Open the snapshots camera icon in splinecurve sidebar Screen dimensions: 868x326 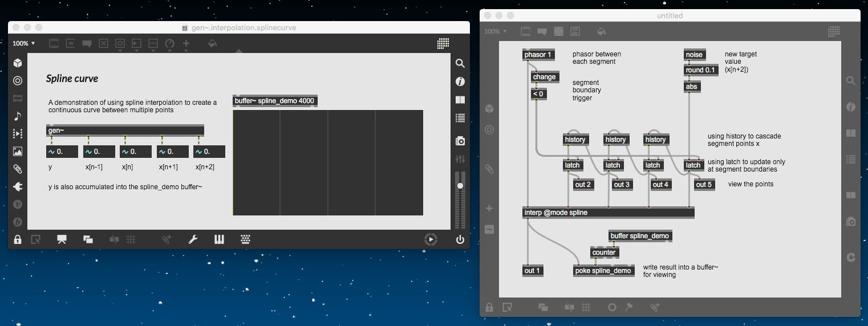pyautogui.click(x=460, y=141)
